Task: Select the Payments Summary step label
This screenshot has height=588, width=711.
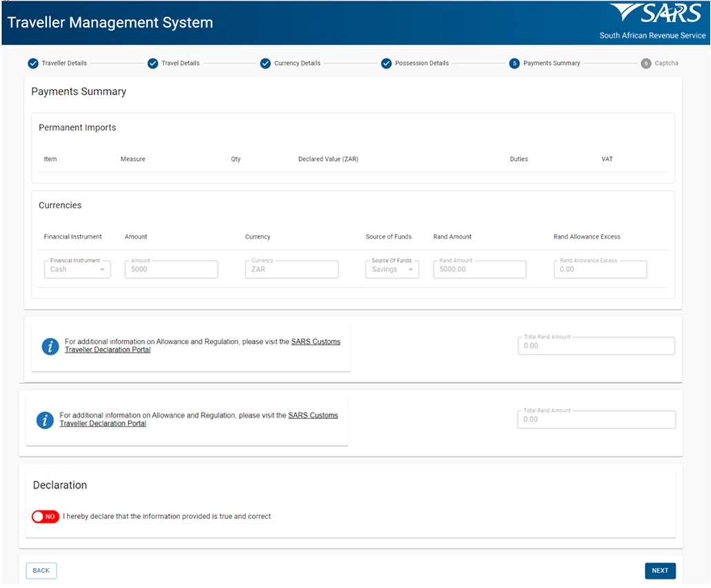Action: 552,63
